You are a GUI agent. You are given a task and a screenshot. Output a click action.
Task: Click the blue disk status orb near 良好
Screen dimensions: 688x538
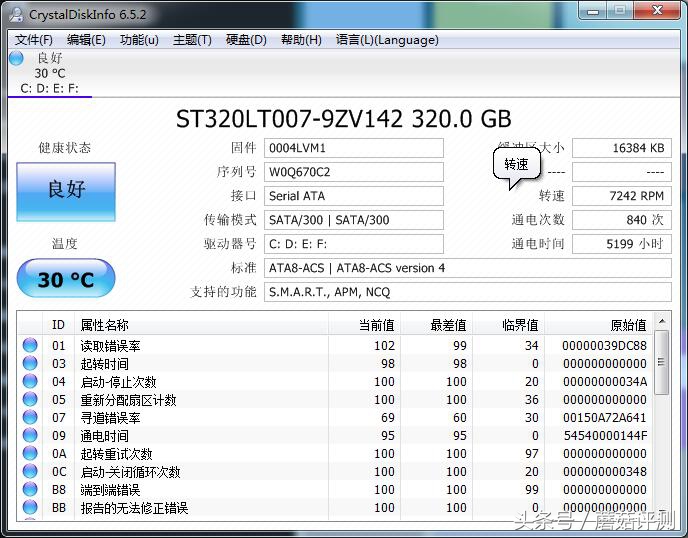point(16,58)
